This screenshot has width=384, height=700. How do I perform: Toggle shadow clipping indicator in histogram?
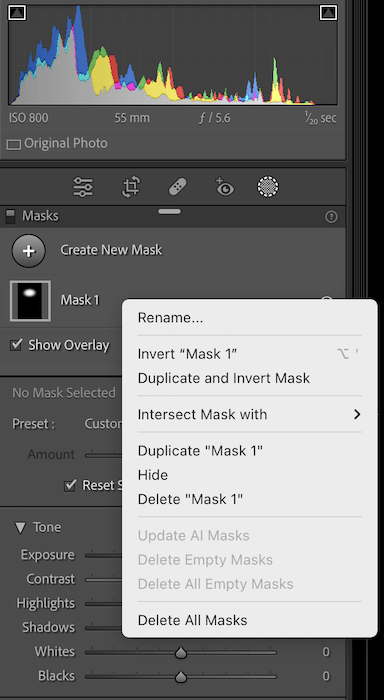coord(17,12)
